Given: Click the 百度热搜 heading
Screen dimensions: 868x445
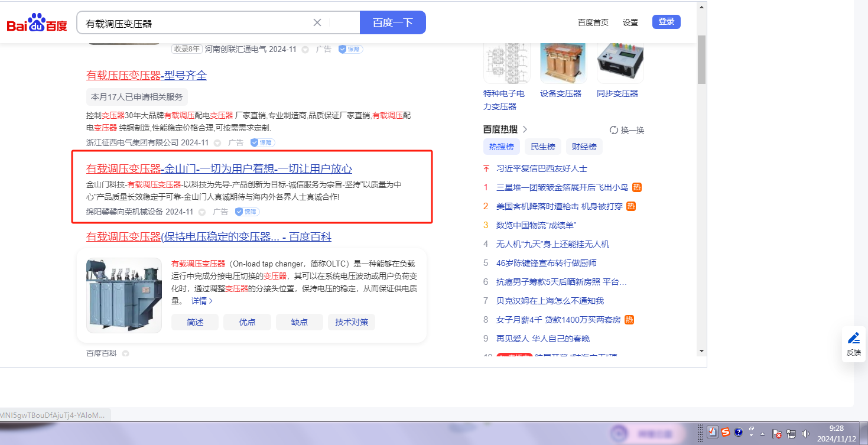Looking at the screenshot, I should click(x=500, y=129).
